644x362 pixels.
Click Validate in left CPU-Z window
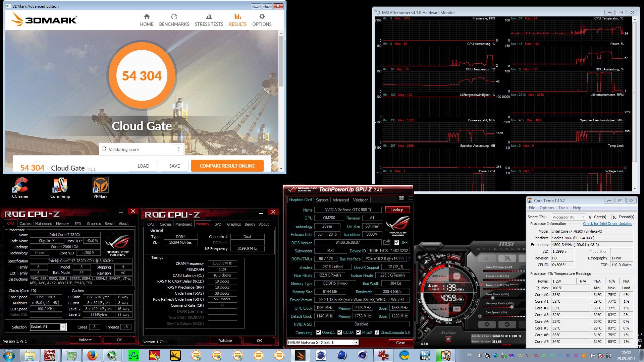[x=85, y=340]
